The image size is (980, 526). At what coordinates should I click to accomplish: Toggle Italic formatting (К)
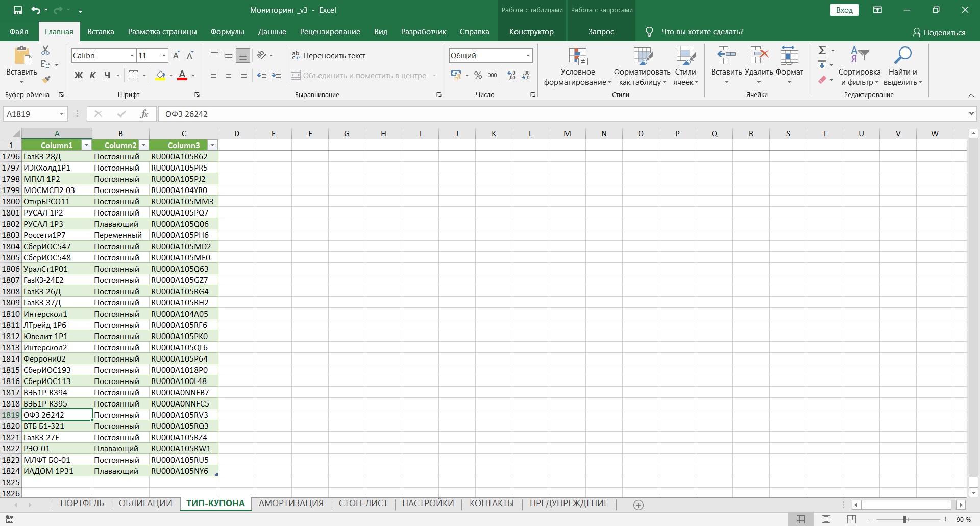click(x=93, y=75)
